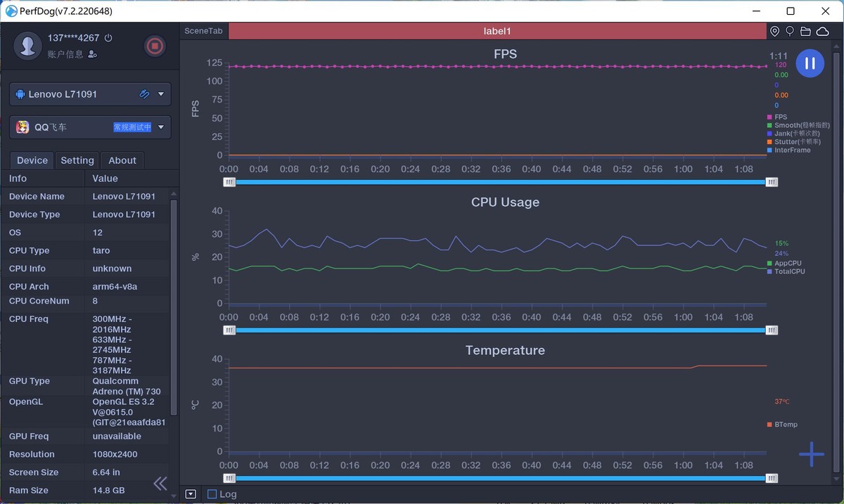Image resolution: width=844 pixels, height=504 pixels.
Task: Click the location pin marker icon
Action: 774,32
